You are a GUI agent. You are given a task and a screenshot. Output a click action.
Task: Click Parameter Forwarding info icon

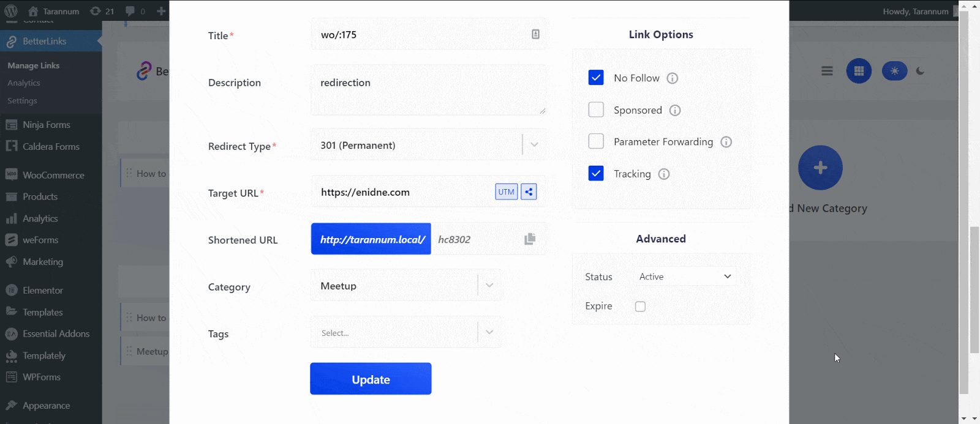point(726,142)
